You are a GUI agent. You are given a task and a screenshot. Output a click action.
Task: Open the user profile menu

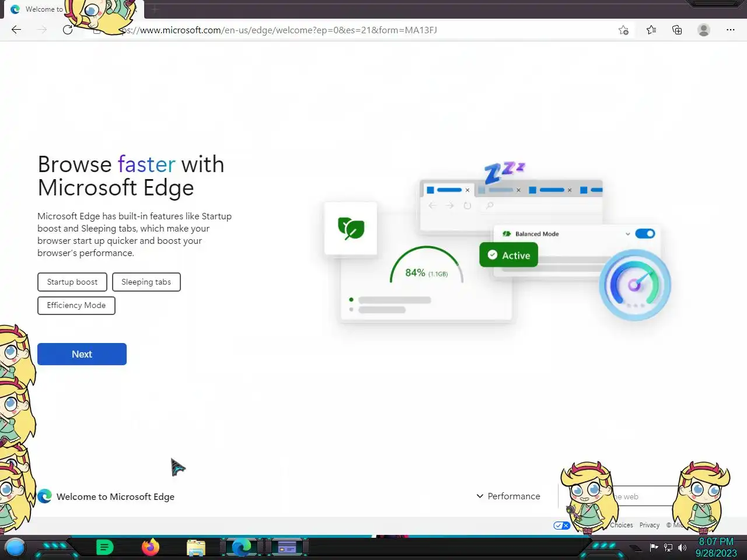click(704, 30)
